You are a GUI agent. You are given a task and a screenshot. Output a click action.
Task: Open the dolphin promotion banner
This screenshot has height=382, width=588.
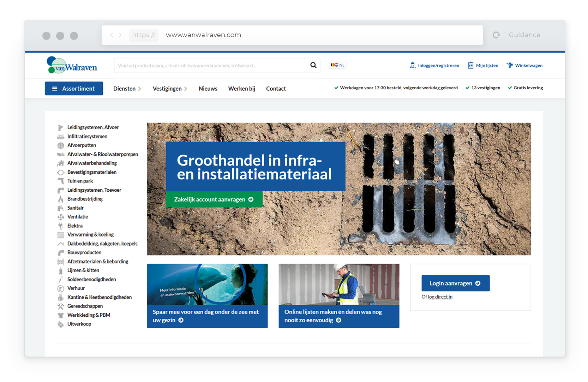207,296
